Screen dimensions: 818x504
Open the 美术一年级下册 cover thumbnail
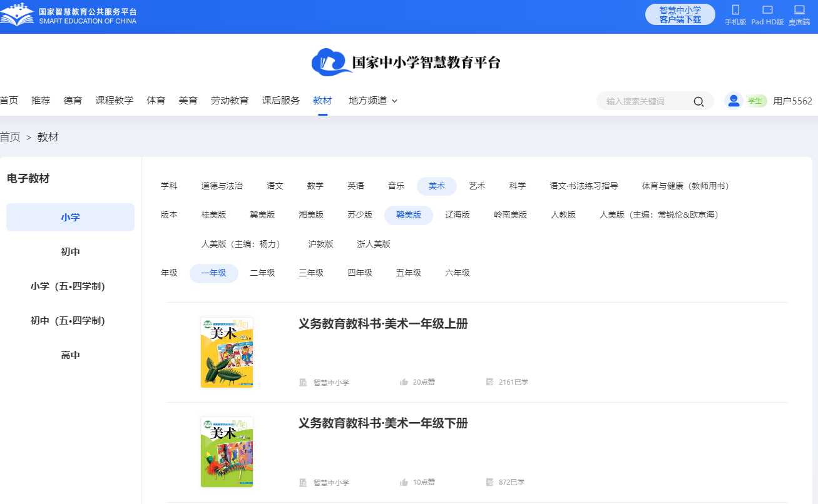coord(227,452)
